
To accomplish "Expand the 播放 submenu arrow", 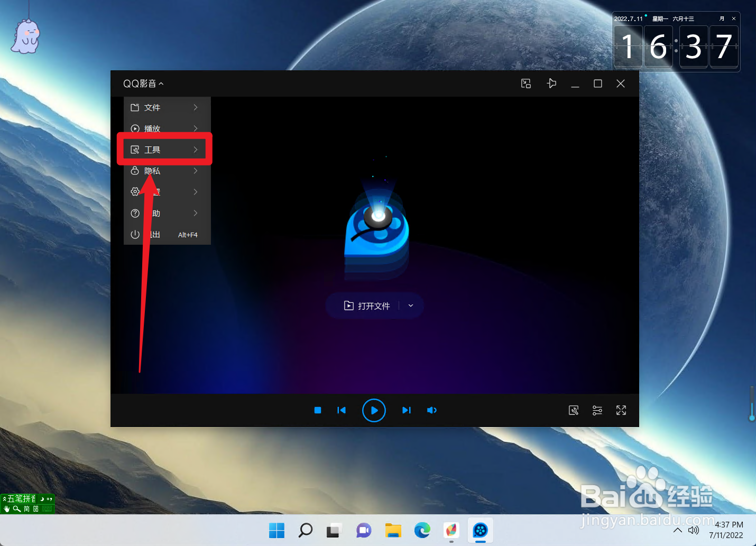I will [196, 128].
